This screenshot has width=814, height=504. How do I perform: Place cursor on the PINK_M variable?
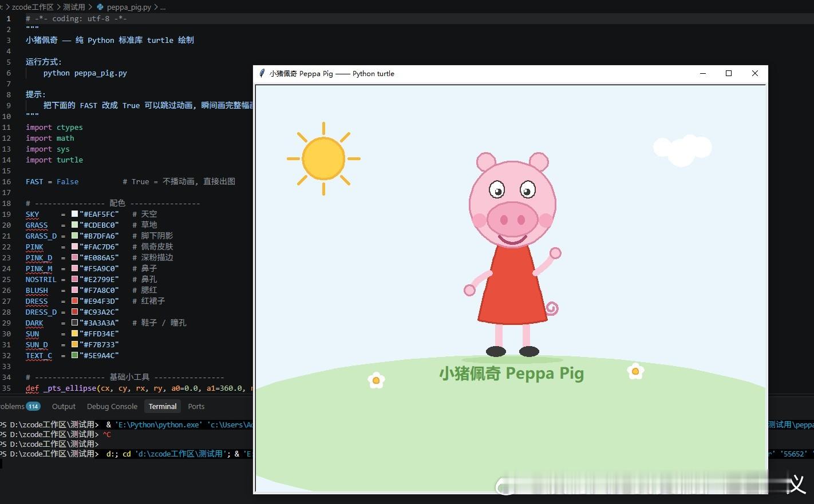pos(39,268)
